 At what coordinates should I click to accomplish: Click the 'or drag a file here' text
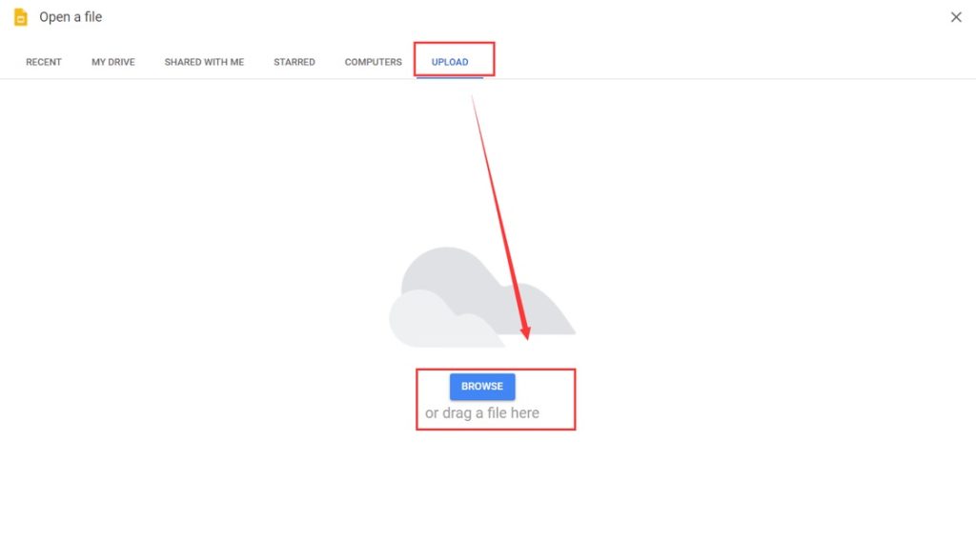click(x=481, y=412)
